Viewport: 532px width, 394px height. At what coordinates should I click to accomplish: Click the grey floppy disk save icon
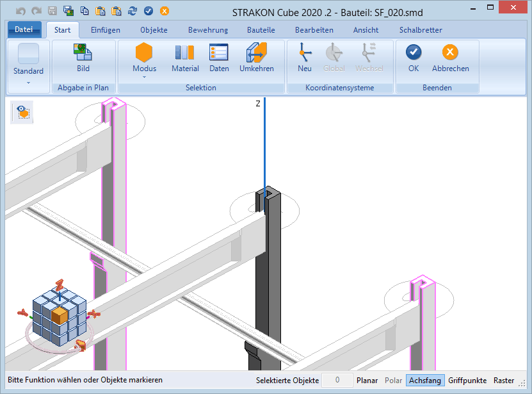(52, 11)
